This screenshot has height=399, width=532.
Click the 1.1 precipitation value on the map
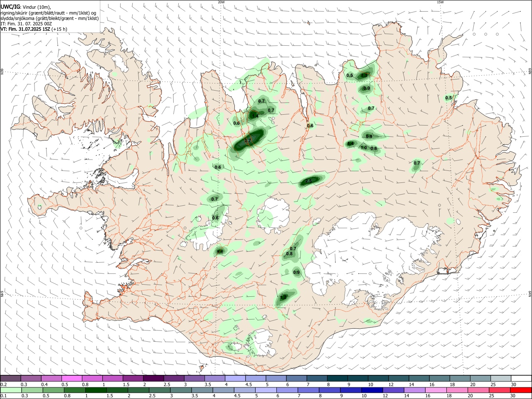[220, 252]
